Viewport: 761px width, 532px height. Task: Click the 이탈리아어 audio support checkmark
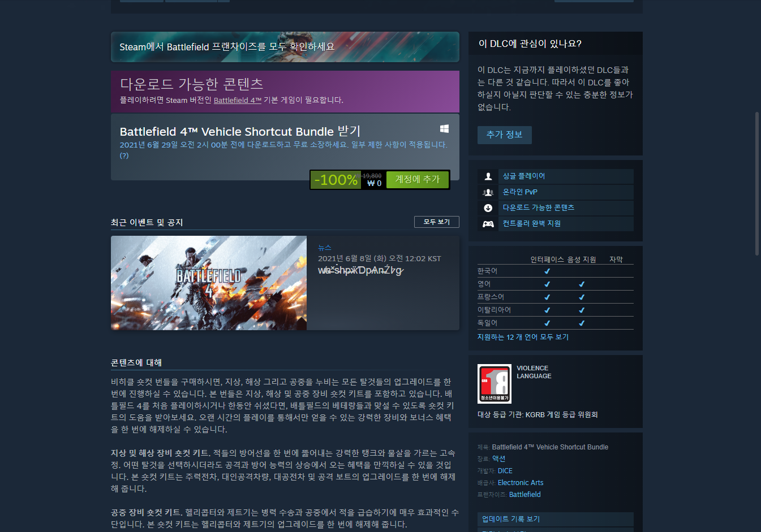pos(582,310)
